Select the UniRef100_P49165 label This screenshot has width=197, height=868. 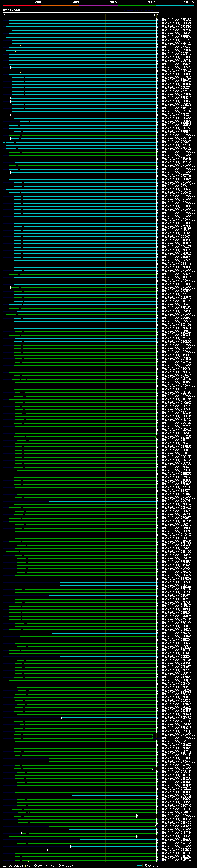pyautogui.click(x=176, y=162)
